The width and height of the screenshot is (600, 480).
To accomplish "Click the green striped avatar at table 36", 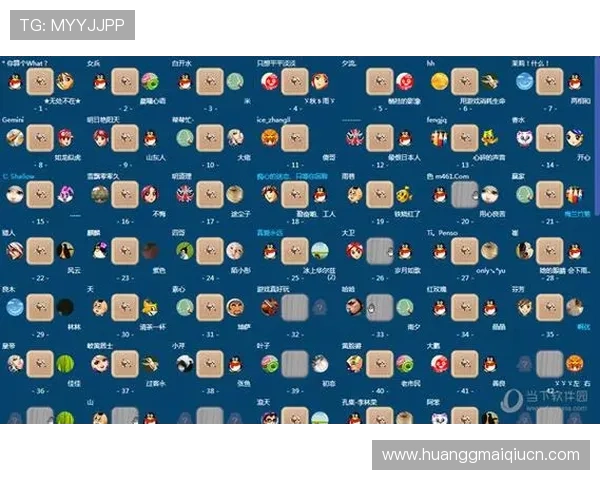I will (x=65, y=364).
